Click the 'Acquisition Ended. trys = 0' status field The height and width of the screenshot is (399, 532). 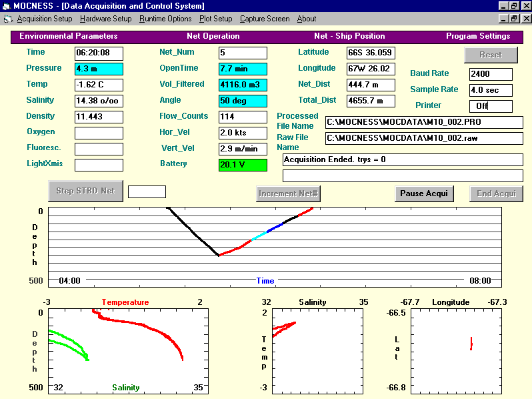[x=403, y=159]
